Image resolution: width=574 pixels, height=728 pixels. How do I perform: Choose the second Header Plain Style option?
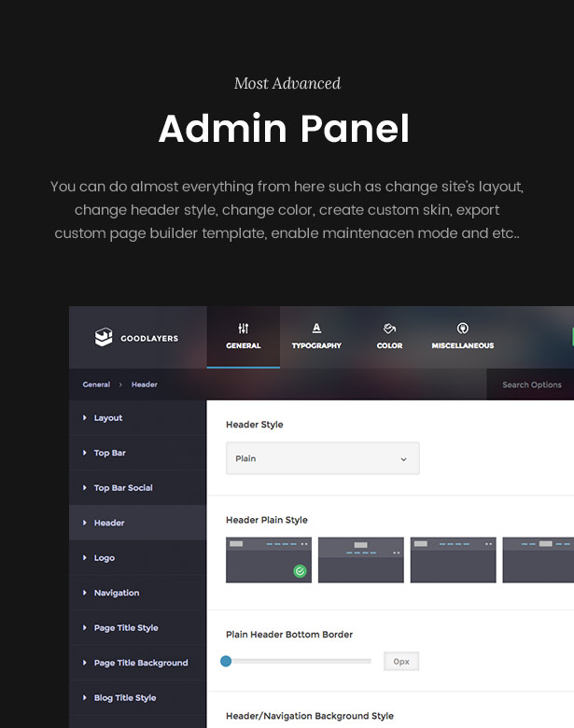click(360, 559)
